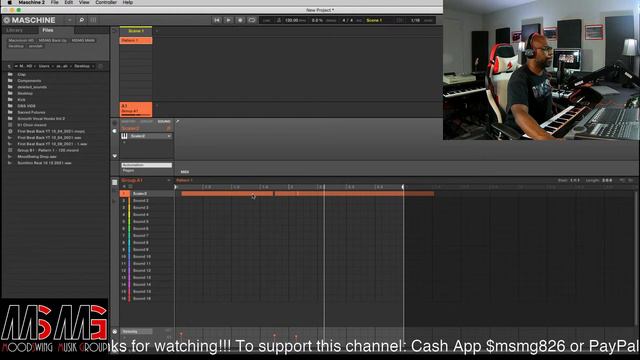Add a plug-in with the plus below Scaler2

[124, 142]
